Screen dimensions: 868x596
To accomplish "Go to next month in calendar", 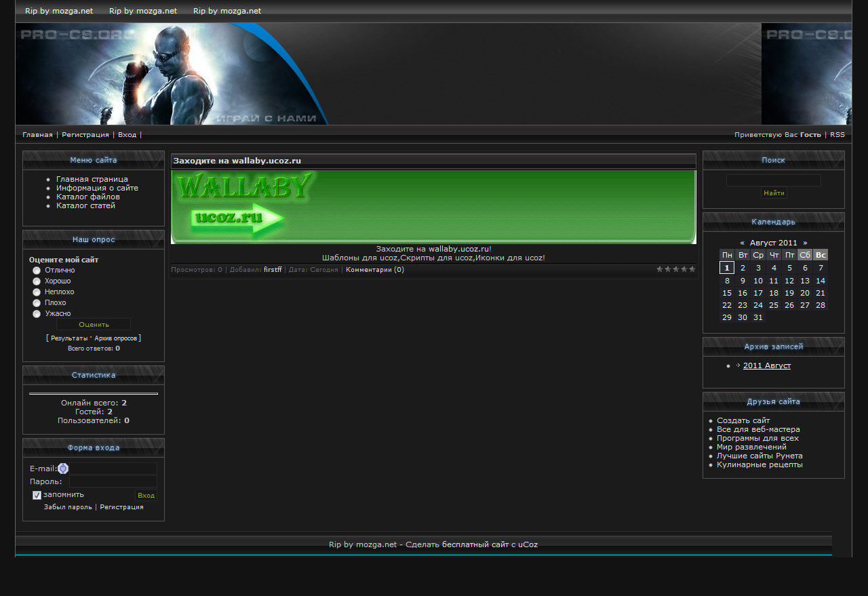I will [805, 243].
